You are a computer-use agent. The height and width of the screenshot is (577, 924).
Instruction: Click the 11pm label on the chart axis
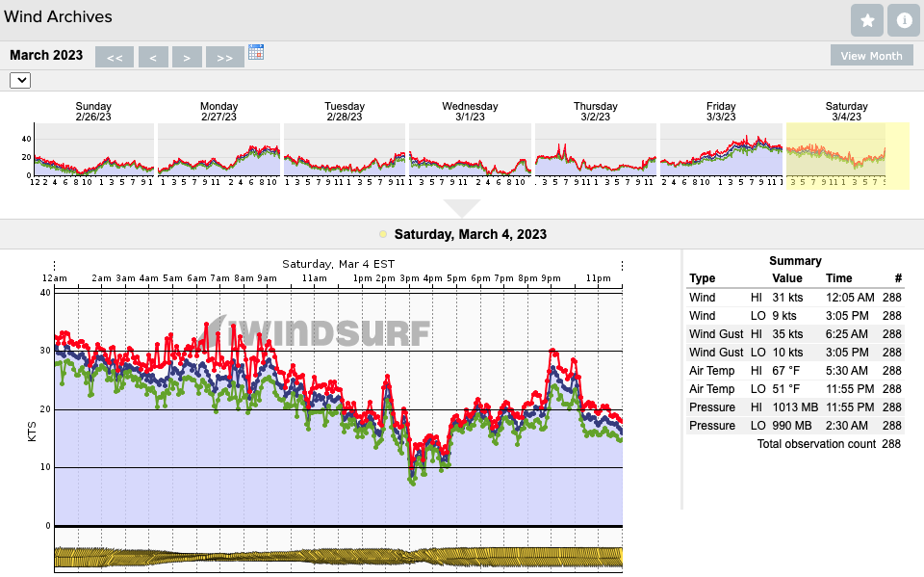tap(598, 277)
